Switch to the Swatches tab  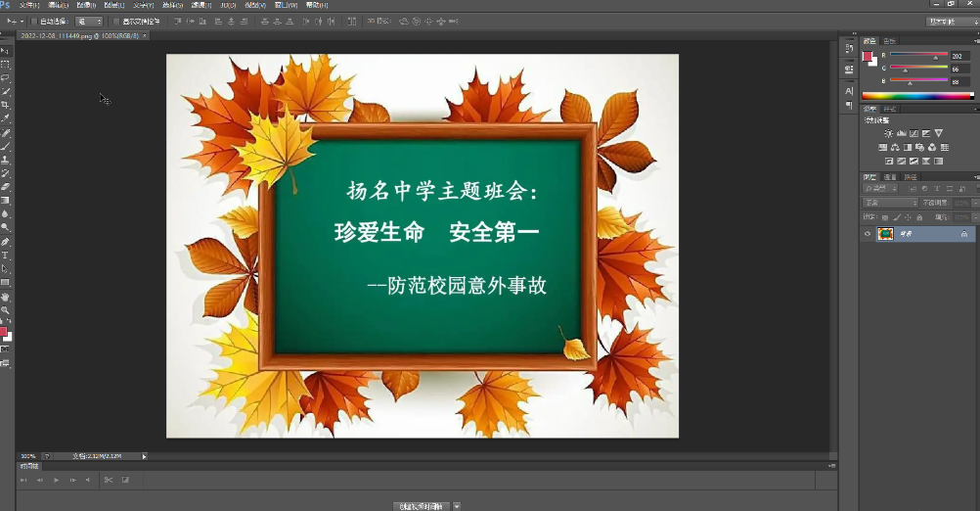click(889, 41)
